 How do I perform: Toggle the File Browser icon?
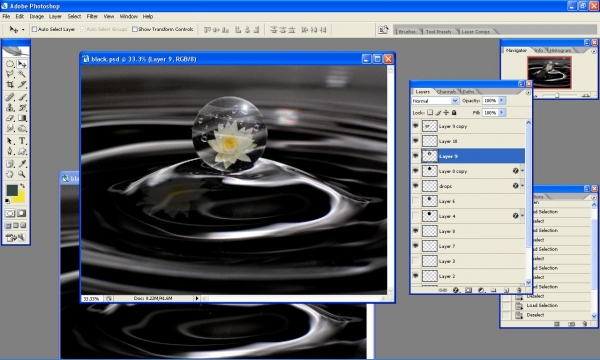383,30
